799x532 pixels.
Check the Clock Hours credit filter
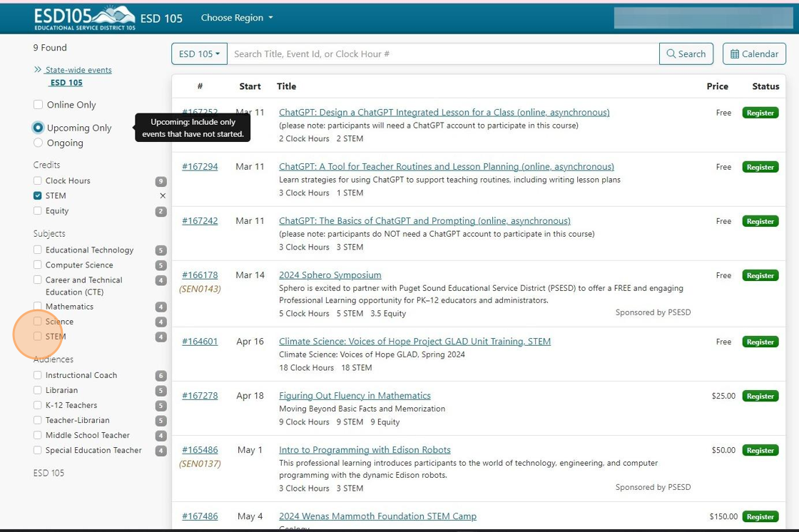[x=38, y=180]
